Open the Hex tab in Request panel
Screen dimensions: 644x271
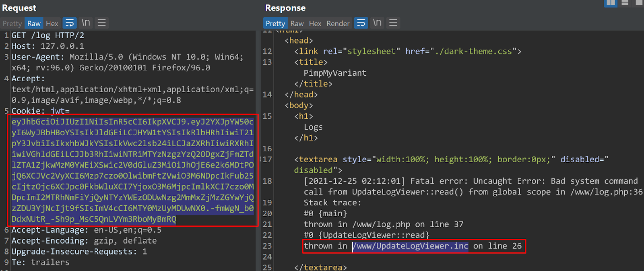click(x=52, y=23)
